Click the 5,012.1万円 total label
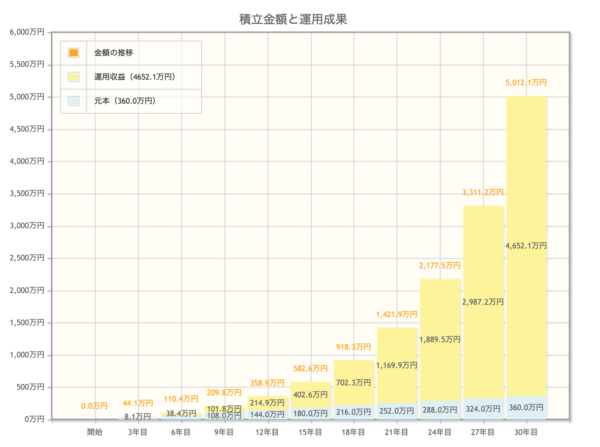The width and height of the screenshot is (600, 447). (x=526, y=84)
